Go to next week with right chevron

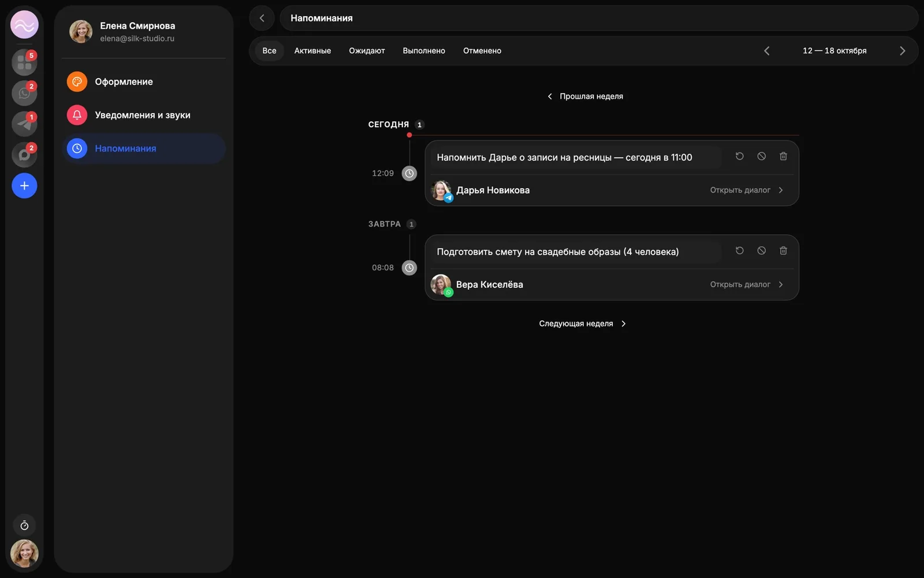(902, 51)
